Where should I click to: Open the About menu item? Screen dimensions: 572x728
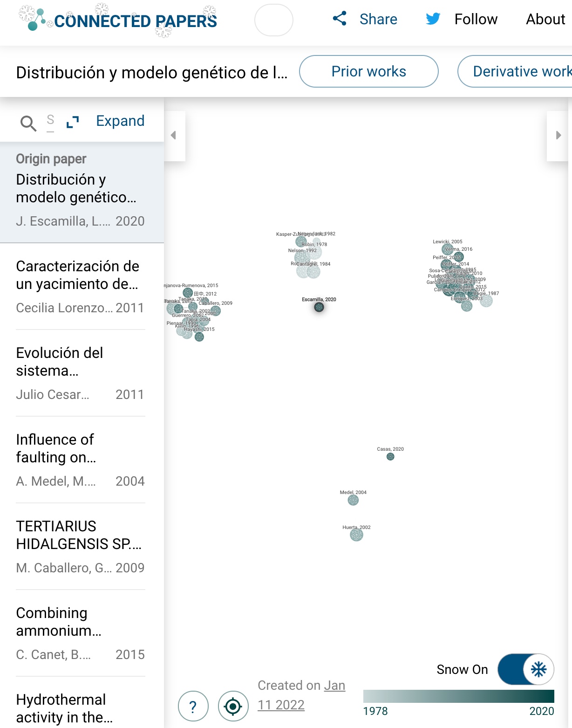(x=545, y=19)
